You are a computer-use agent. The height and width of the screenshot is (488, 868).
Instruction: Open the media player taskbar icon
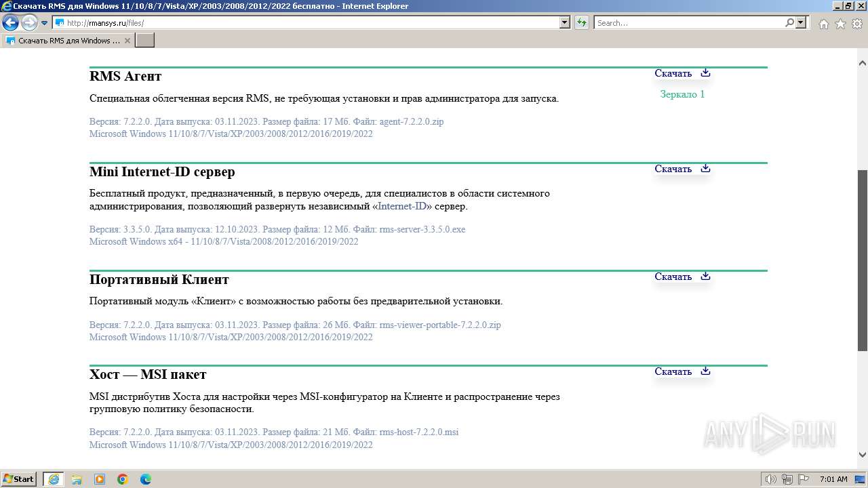click(100, 479)
